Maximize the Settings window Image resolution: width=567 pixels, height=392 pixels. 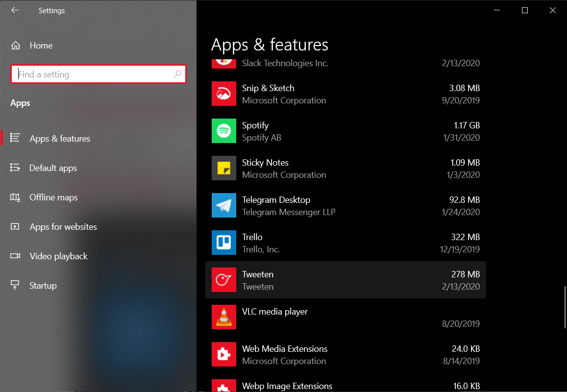[525, 10]
